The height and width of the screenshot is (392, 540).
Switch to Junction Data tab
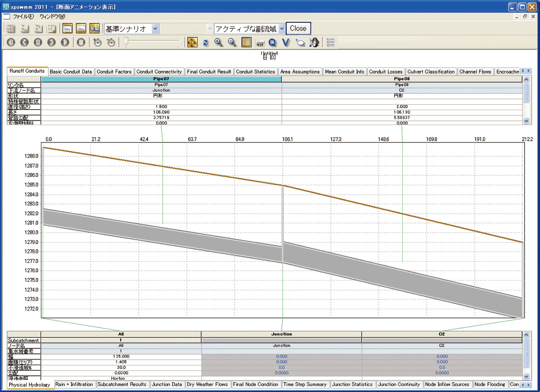click(167, 384)
